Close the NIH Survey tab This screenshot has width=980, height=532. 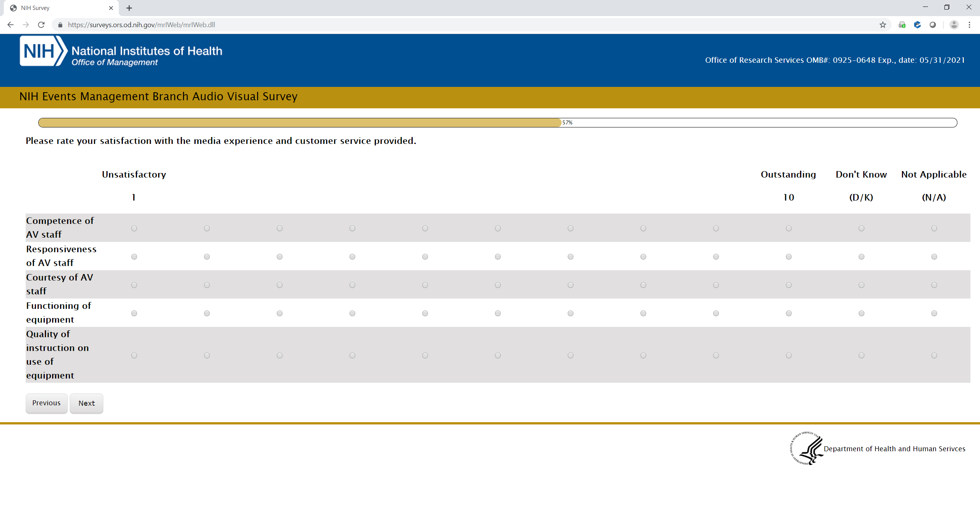(111, 8)
